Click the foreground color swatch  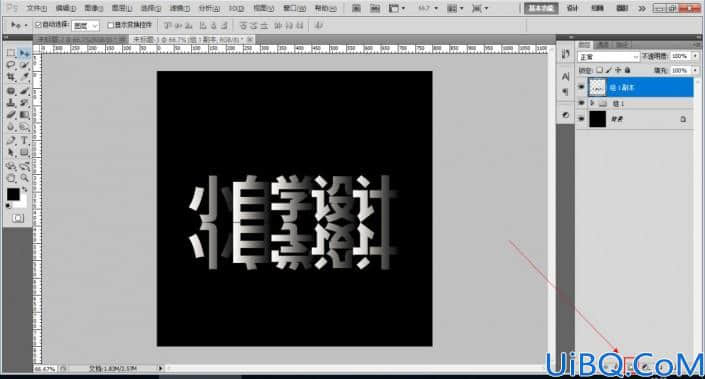[13, 194]
